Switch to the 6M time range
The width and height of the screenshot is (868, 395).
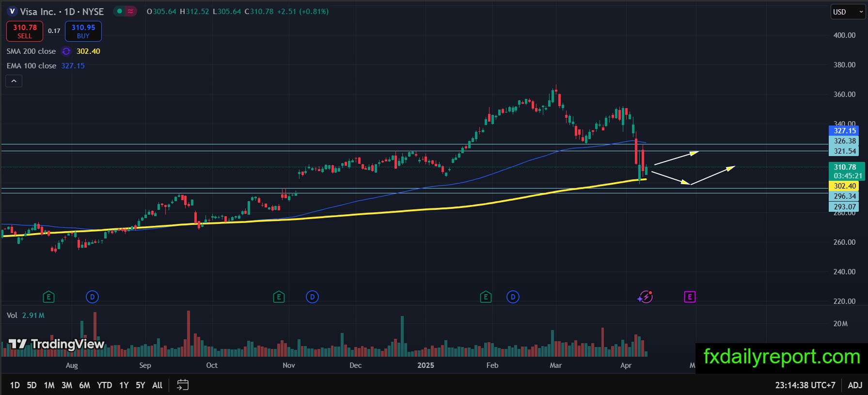(84, 385)
